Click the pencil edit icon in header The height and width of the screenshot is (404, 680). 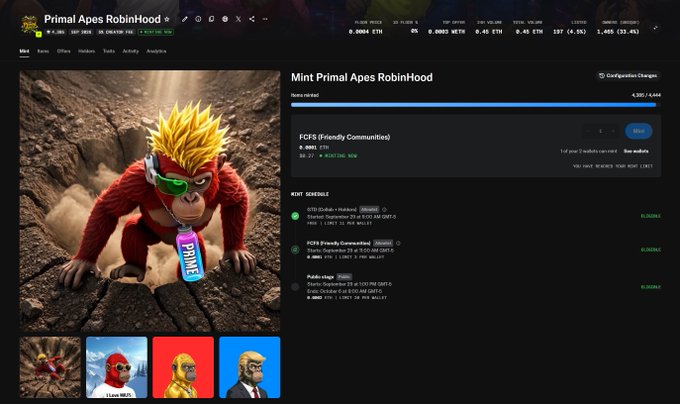[185, 19]
